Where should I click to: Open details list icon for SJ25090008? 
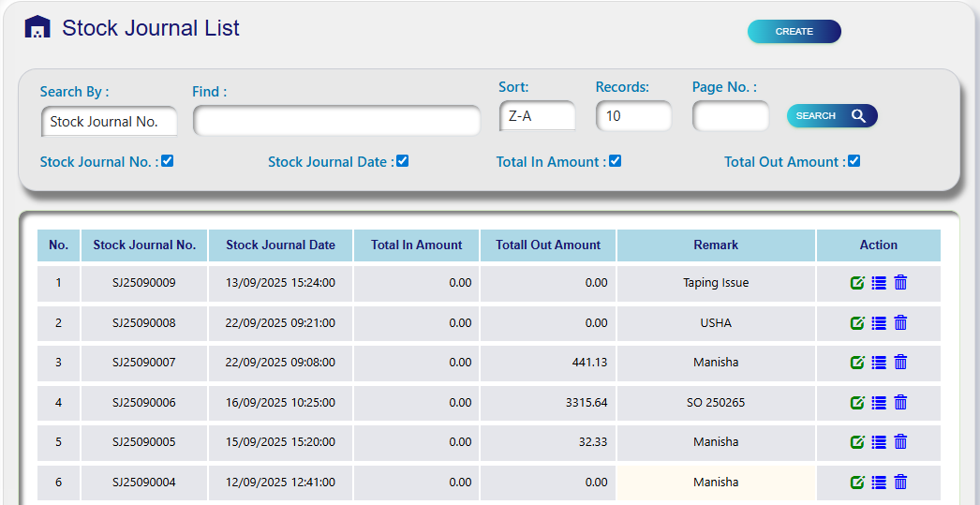(879, 323)
